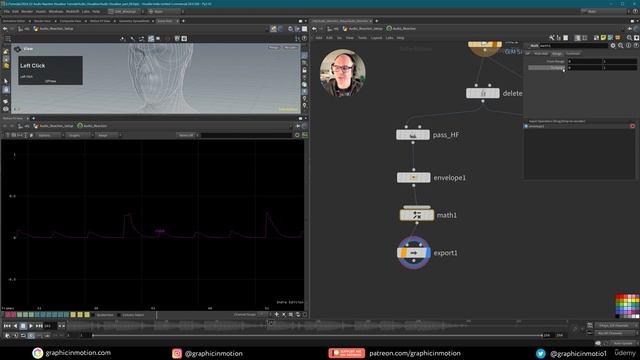Open the Redshift menu

[73, 11]
